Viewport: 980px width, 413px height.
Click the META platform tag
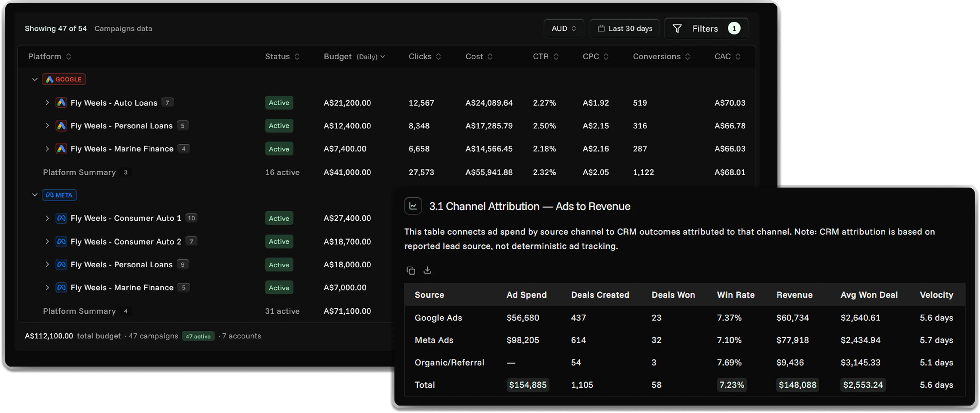pos(59,195)
